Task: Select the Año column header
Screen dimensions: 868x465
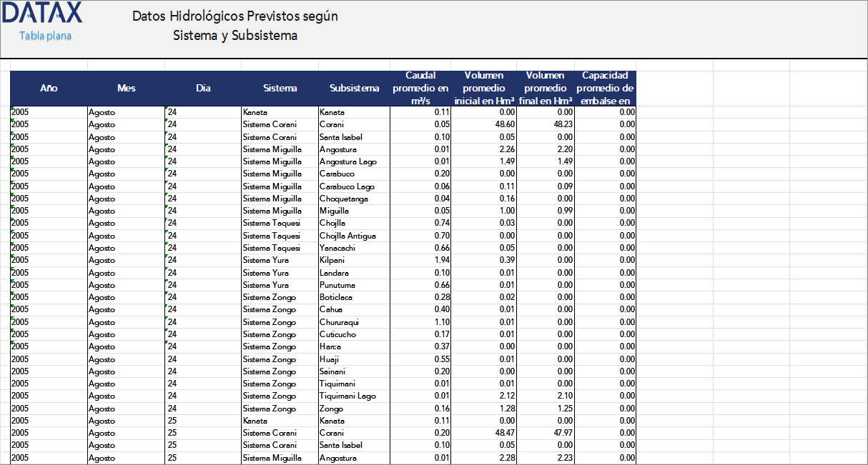Action: (x=49, y=89)
